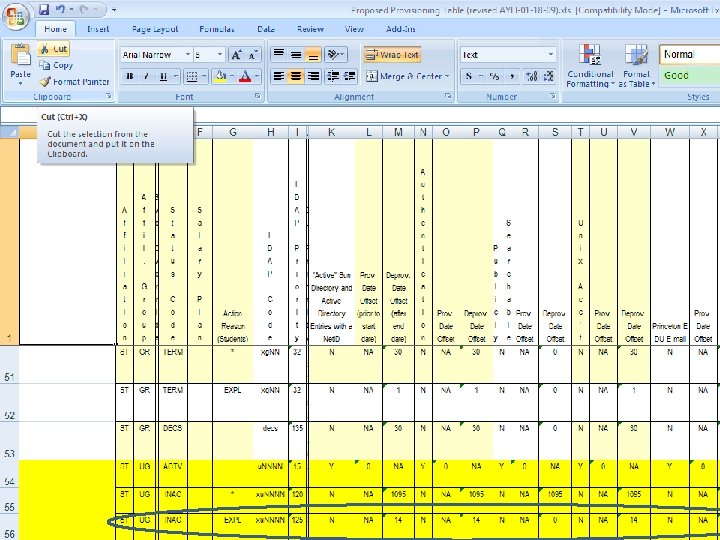Decrease font size with Shrink Font
This screenshot has height=540, width=720.
pyautogui.click(x=253, y=55)
